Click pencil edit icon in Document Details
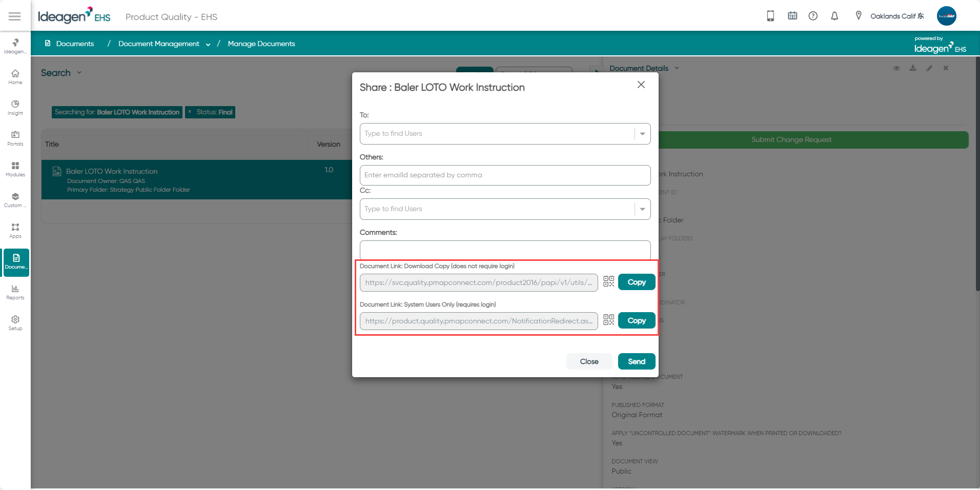 929,68
